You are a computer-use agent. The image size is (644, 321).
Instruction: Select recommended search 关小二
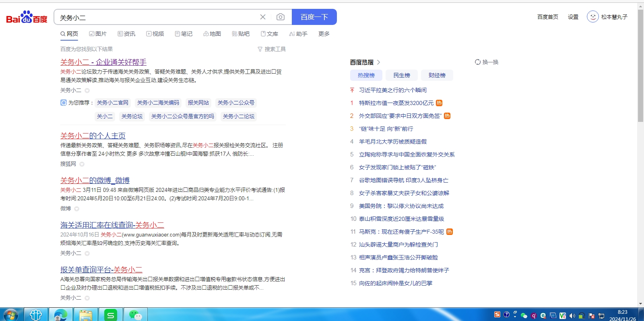[105, 116]
